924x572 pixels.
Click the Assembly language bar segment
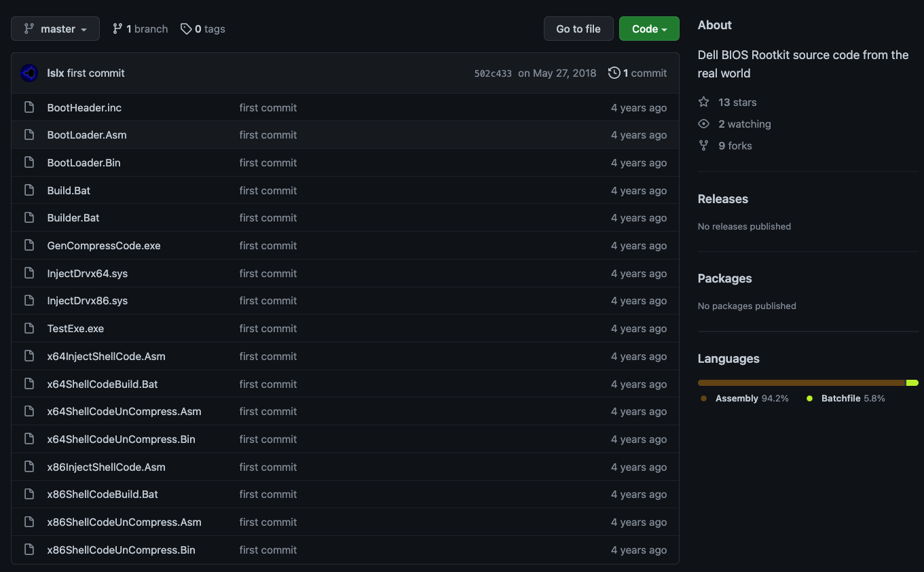coord(801,383)
